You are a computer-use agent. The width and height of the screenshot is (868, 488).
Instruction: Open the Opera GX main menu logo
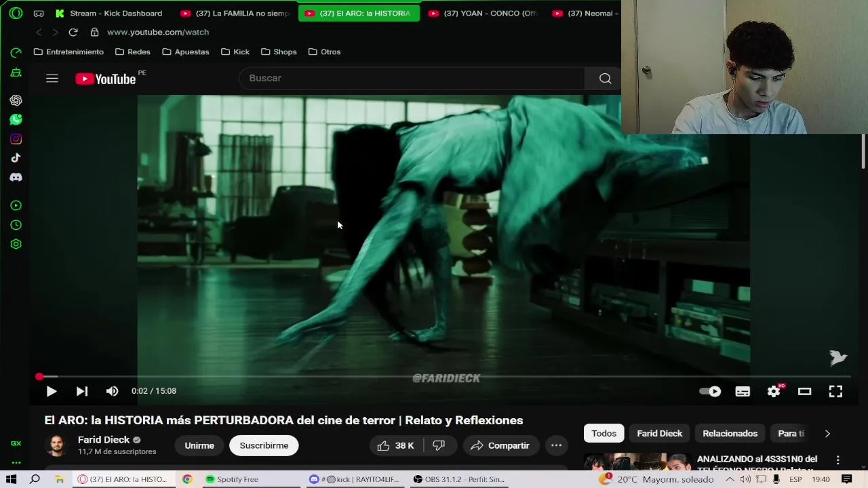tap(16, 13)
